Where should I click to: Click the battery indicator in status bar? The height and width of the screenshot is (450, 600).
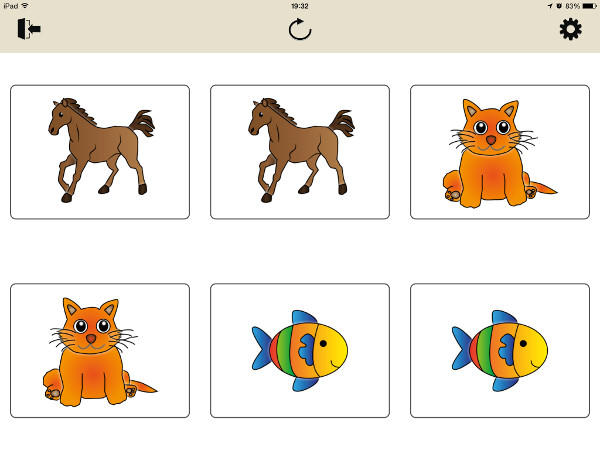click(589, 6)
